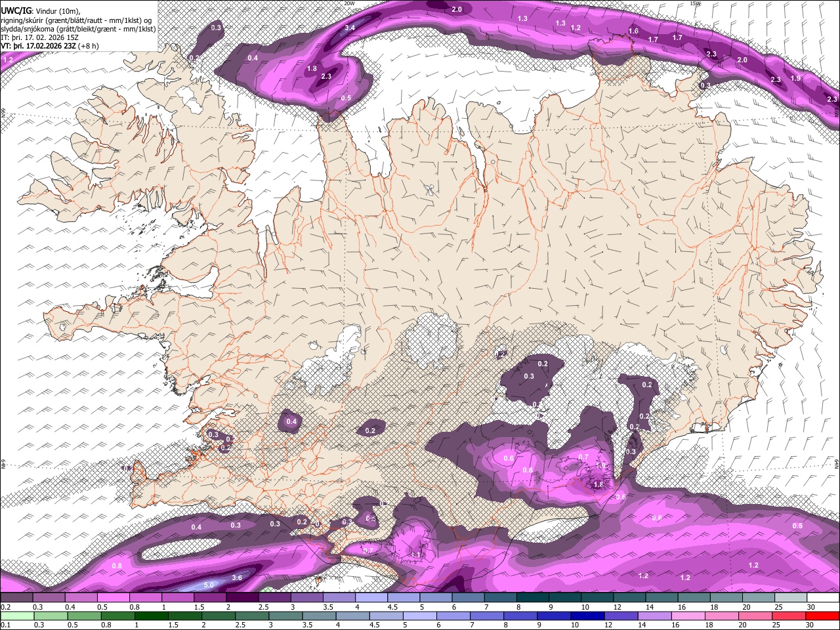Click the '20W' longitude label
Image resolution: width=840 pixels, height=630 pixels.
349,3
